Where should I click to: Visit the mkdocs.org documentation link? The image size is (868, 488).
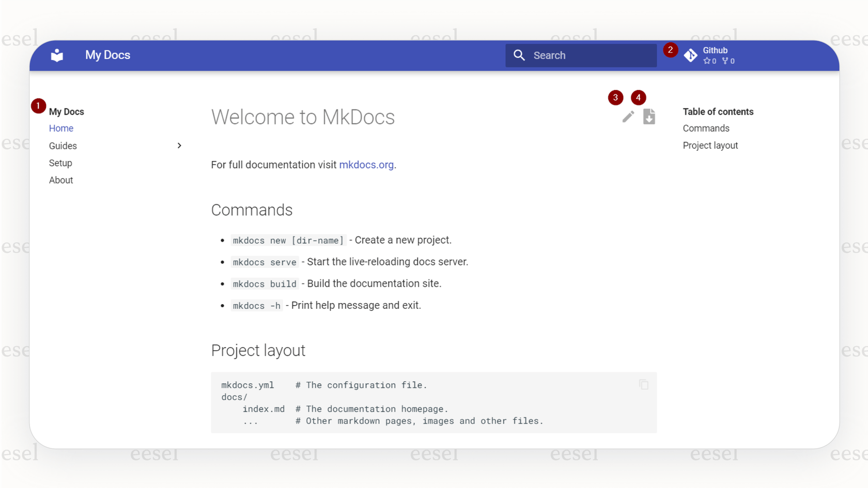(x=366, y=165)
